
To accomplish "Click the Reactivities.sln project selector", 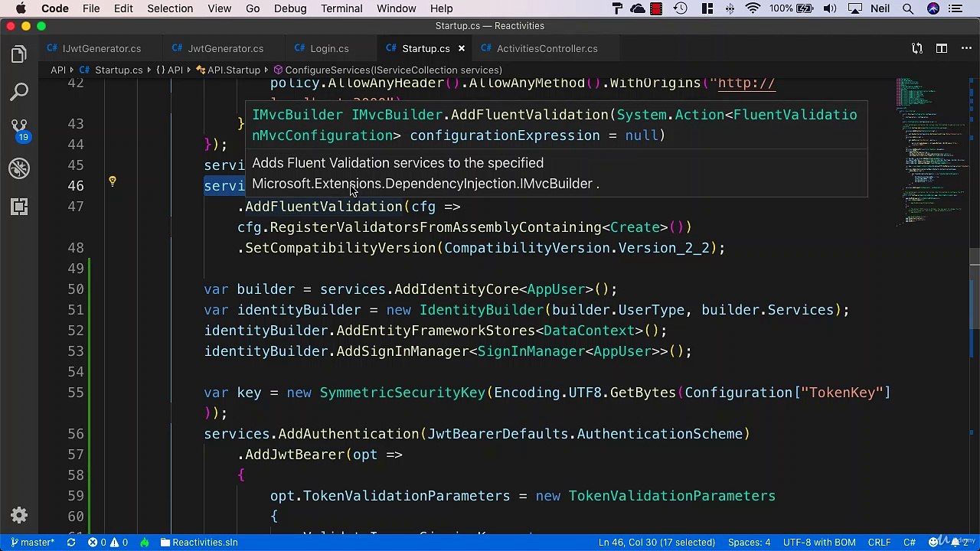I will [x=199, y=542].
